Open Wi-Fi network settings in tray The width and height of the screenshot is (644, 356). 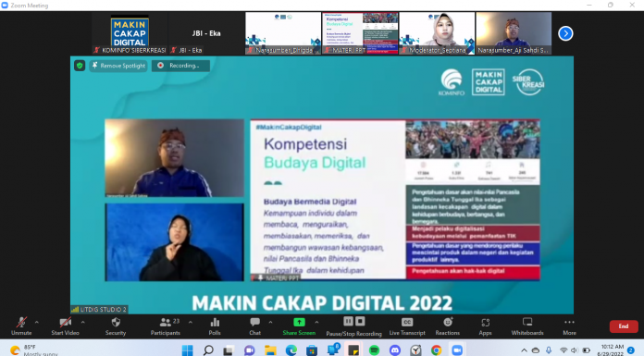tap(563, 350)
